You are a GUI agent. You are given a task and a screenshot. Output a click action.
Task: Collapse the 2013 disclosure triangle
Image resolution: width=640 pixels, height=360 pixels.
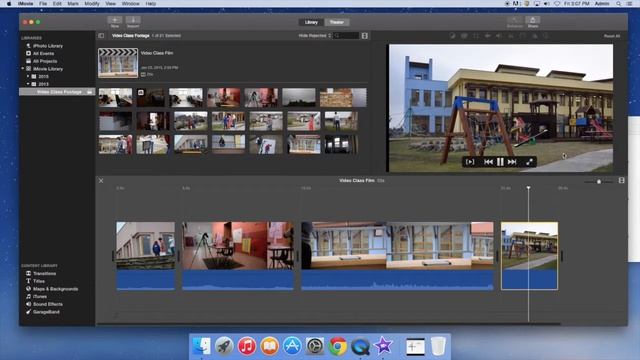(x=28, y=84)
